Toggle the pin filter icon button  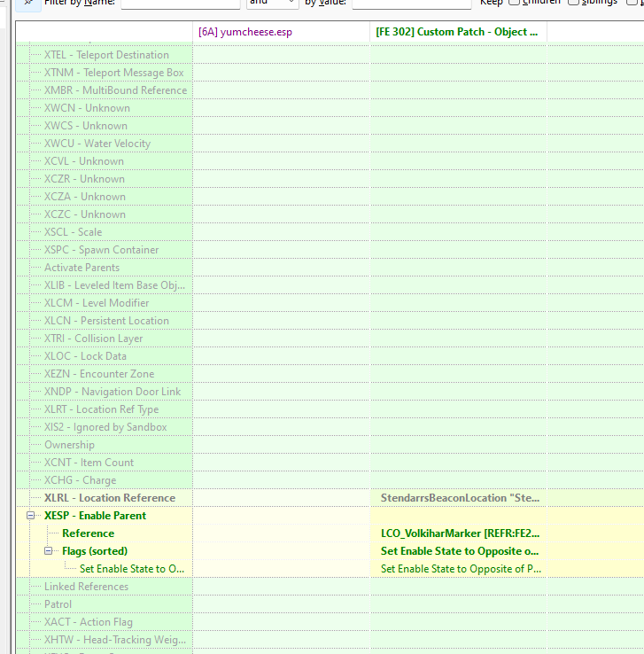click(28, 4)
